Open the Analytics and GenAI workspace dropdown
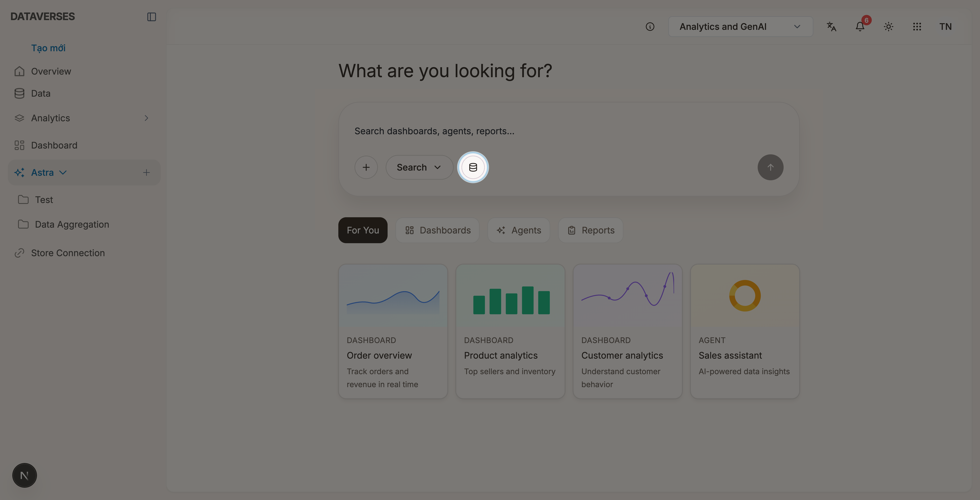Image resolution: width=980 pixels, height=500 pixels. [740, 27]
